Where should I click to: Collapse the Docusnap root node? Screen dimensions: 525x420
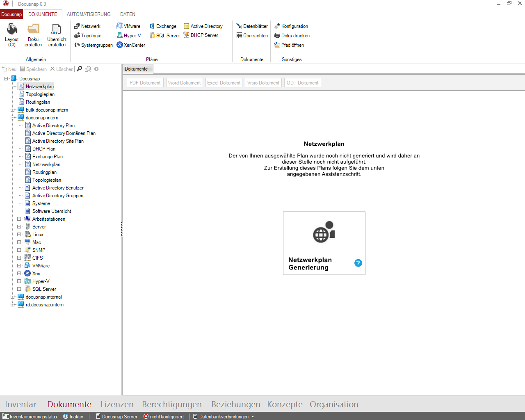click(x=6, y=78)
